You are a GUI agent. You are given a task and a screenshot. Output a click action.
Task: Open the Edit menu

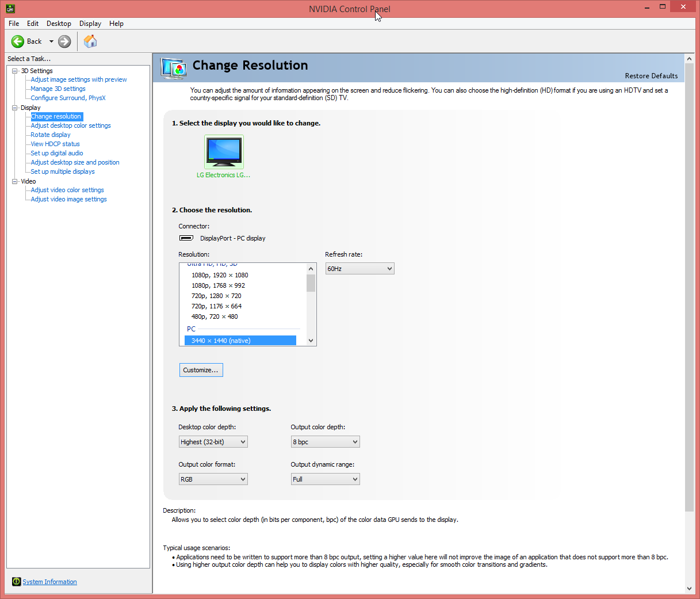click(33, 24)
